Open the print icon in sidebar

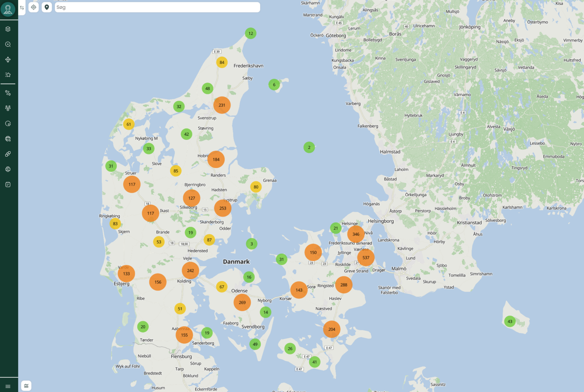[x=8, y=169]
